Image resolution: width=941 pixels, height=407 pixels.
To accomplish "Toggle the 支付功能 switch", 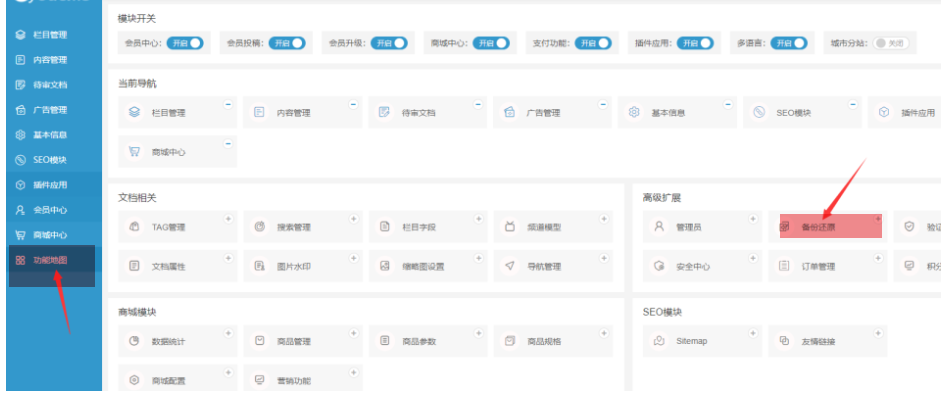I will (593, 43).
